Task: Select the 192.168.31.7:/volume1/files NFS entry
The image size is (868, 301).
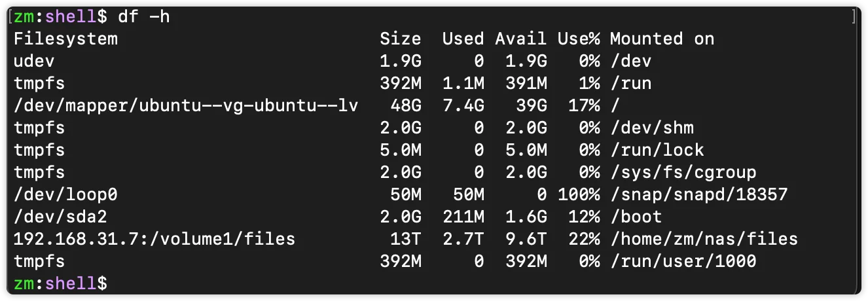Action: pyautogui.click(x=154, y=239)
